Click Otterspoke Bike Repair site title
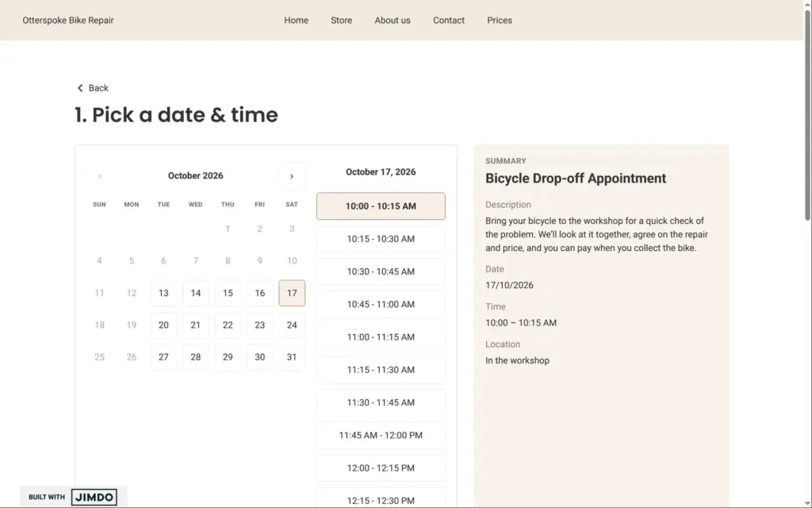Image resolution: width=812 pixels, height=508 pixels. 68,20
